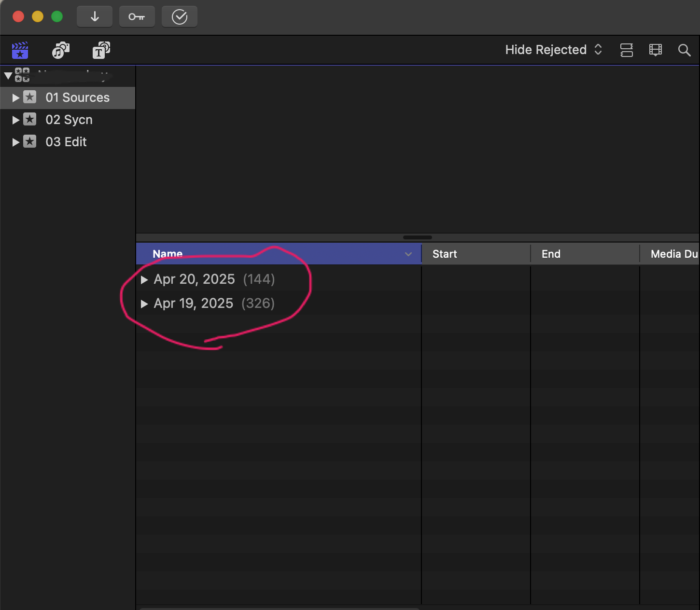
Task: Show the Libraries sidebar clapperboard icon
Action: 20,50
